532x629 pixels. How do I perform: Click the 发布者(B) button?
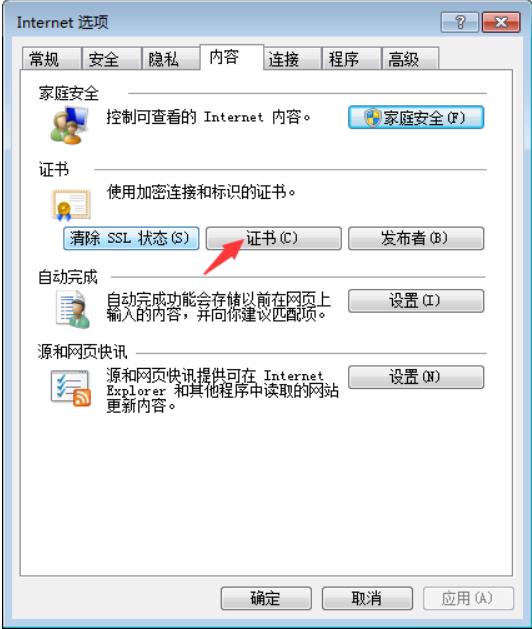(x=416, y=238)
